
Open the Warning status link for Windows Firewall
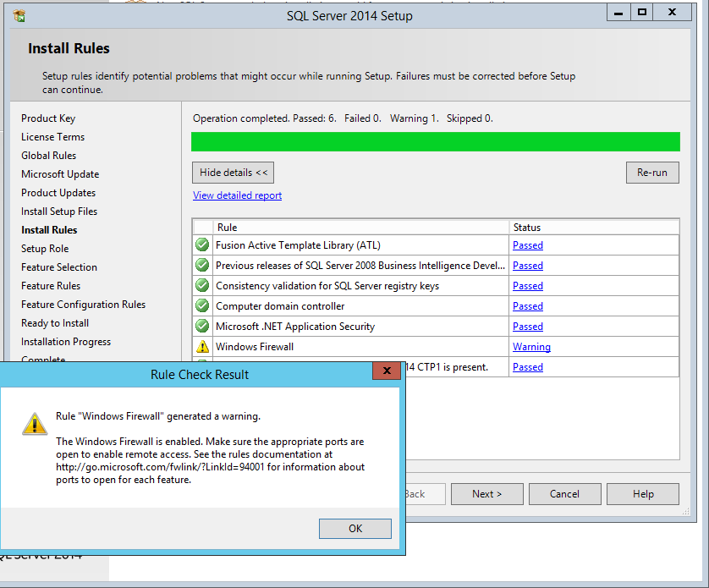(x=531, y=347)
